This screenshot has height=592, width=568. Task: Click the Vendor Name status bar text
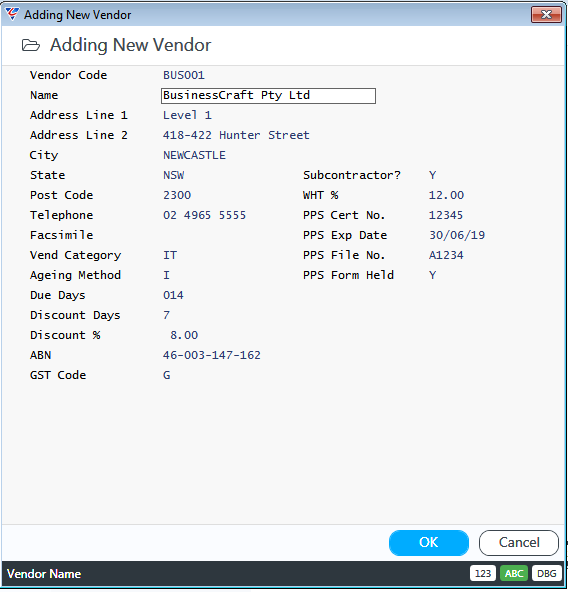[44, 574]
